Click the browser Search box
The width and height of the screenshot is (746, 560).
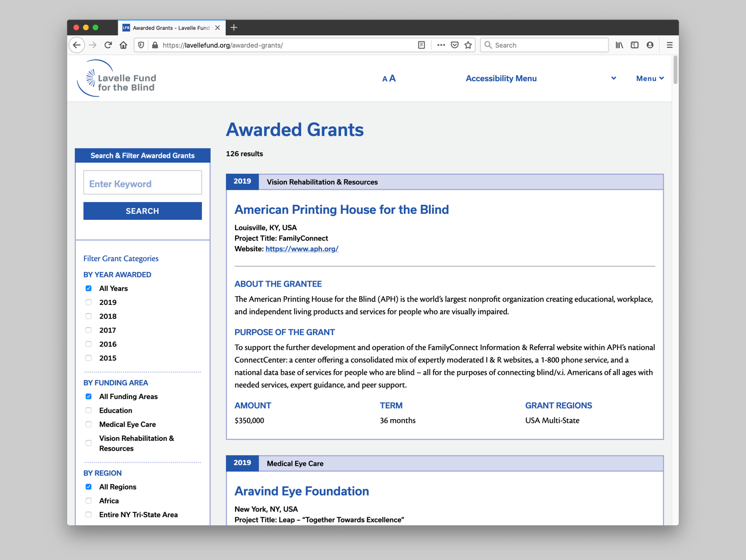(x=544, y=45)
